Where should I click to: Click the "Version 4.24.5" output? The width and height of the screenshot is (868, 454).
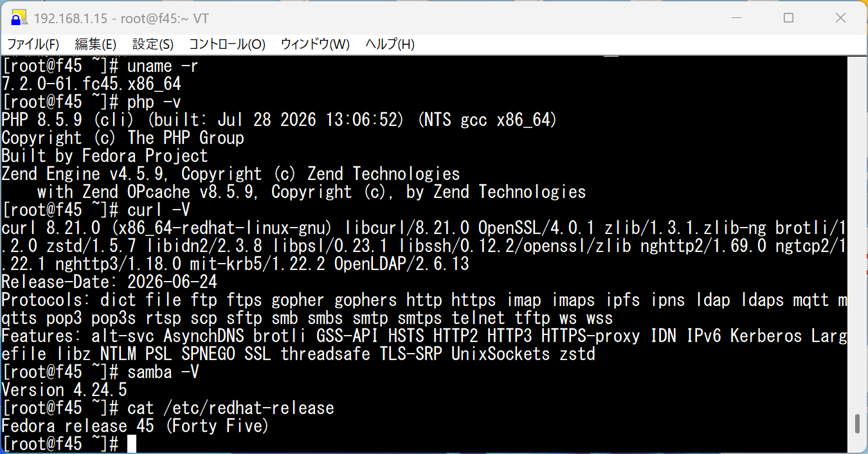pos(64,390)
